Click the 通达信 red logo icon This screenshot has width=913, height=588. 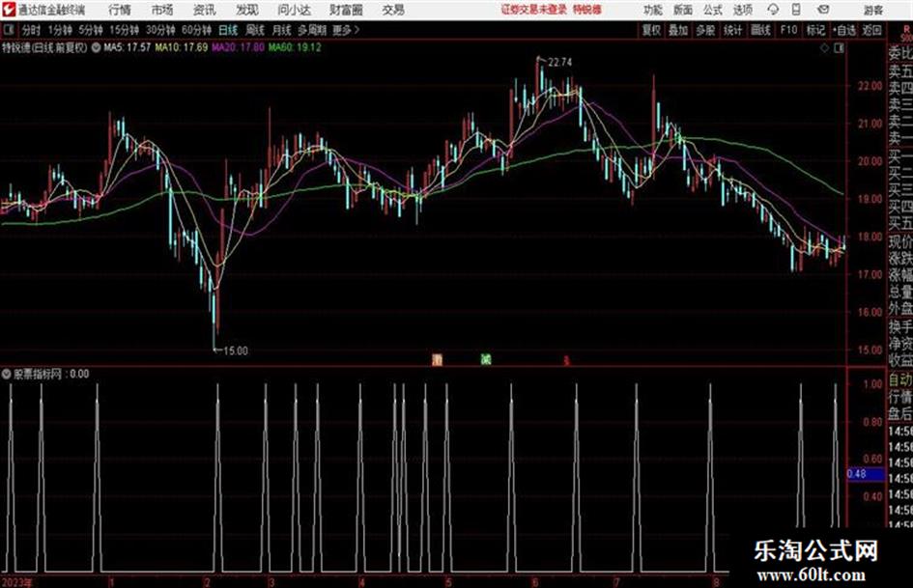tap(9, 10)
